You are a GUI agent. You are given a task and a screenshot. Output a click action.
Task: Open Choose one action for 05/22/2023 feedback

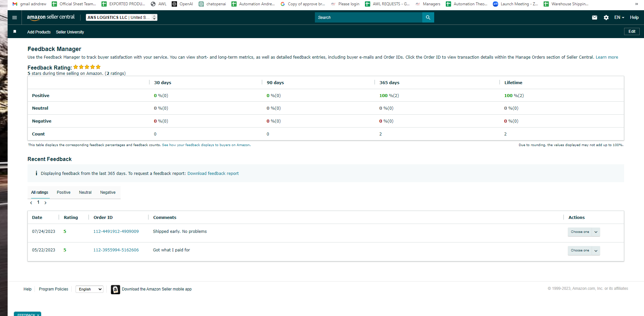pyautogui.click(x=584, y=250)
